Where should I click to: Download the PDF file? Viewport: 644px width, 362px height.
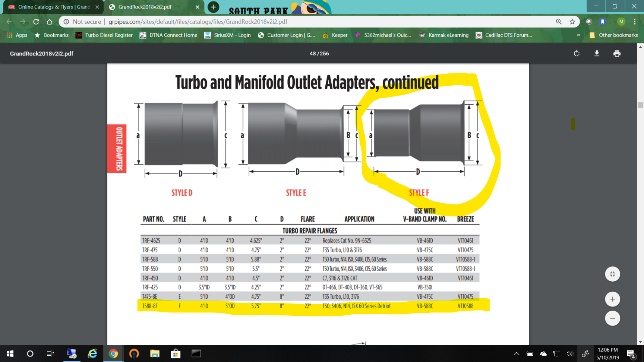pyautogui.click(x=597, y=53)
